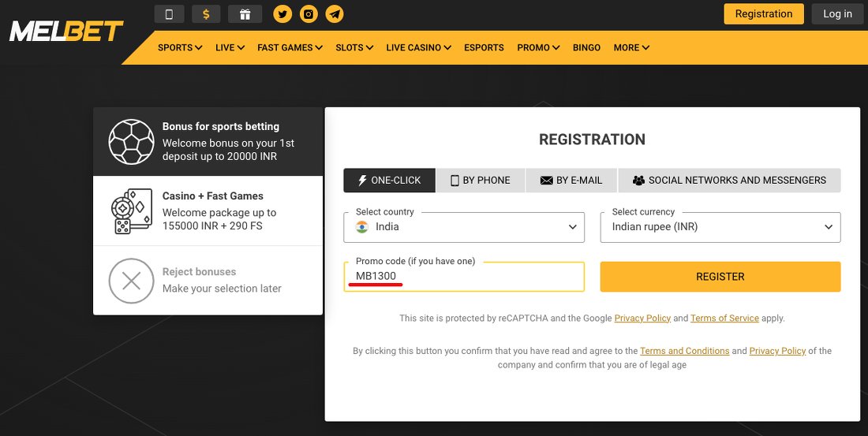Image resolution: width=868 pixels, height=436 pixels.
Task: Expand the PROMO menu
Action: 538,47
